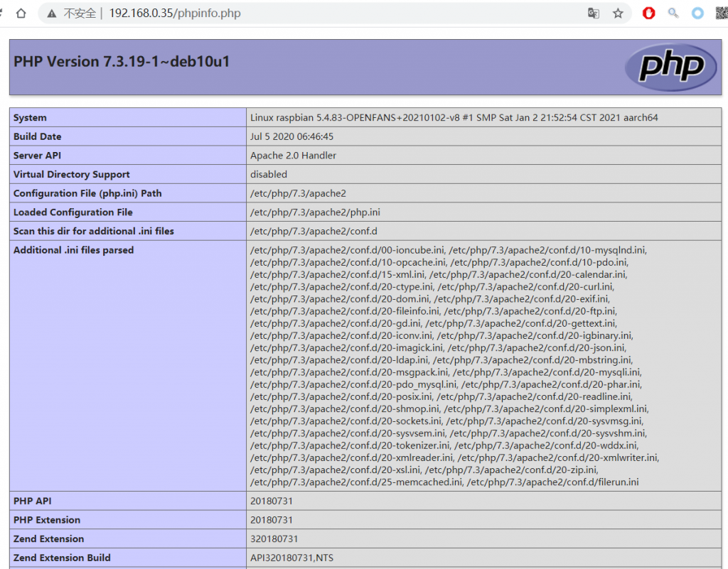
Task: Click the address bar URL 192.168.0.35/phpinfo.php
Action: (x=175, y=13)
